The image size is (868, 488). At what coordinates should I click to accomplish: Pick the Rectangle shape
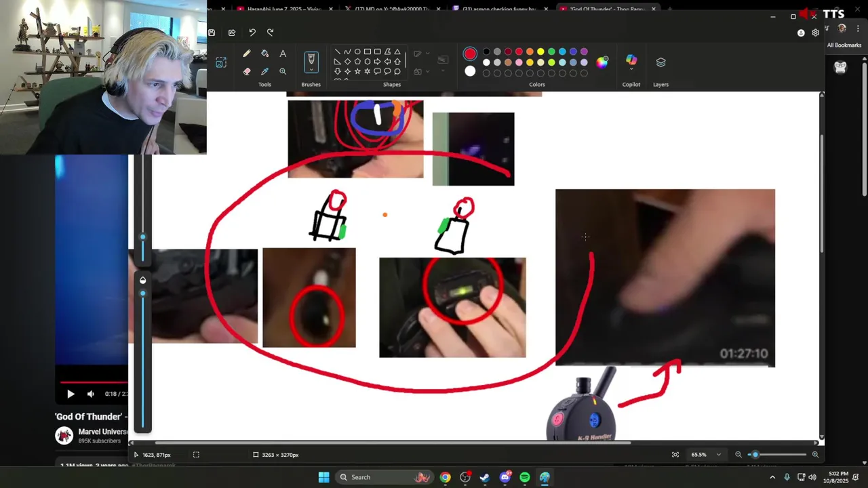(x=368, y=52)
